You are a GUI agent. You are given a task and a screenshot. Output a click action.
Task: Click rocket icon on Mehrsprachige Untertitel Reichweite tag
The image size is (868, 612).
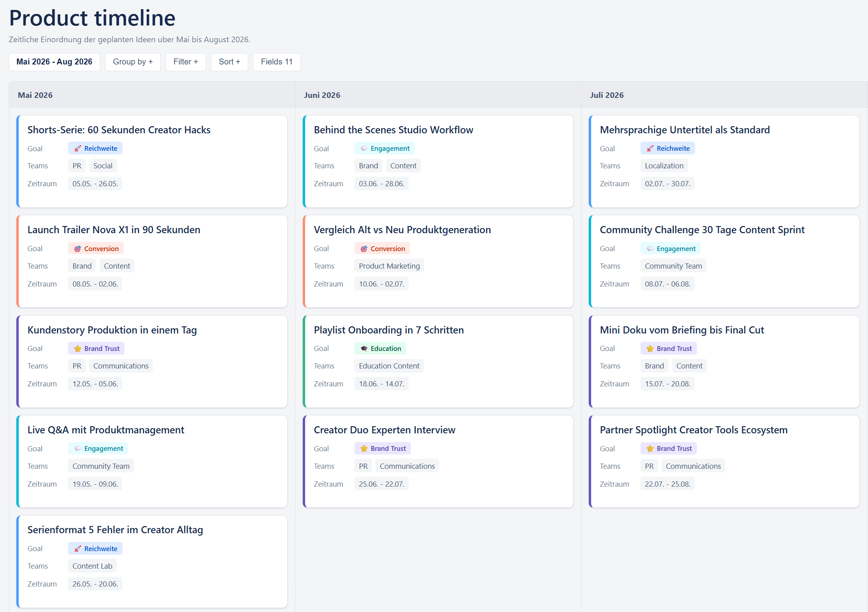[650, 148]
